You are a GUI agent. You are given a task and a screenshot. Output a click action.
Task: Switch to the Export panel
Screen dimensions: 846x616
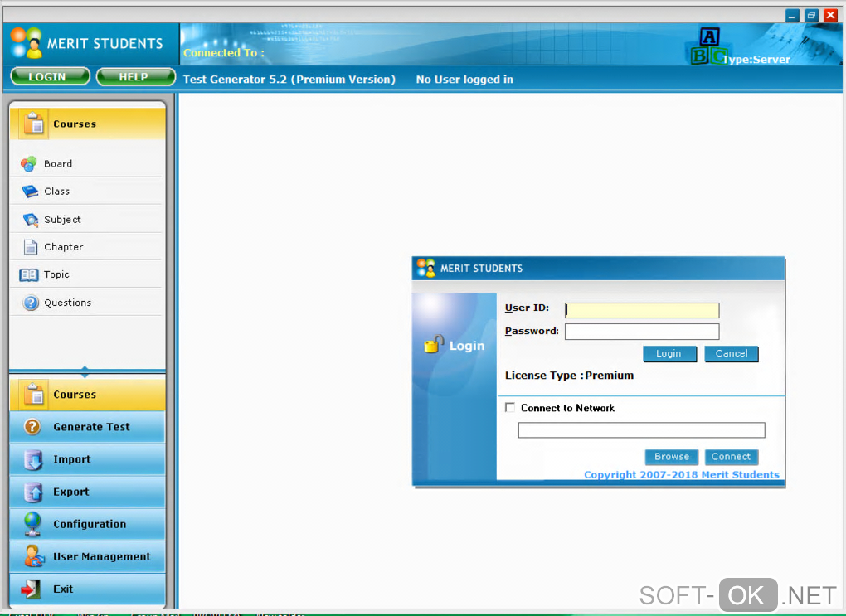(x=87, y=492)
